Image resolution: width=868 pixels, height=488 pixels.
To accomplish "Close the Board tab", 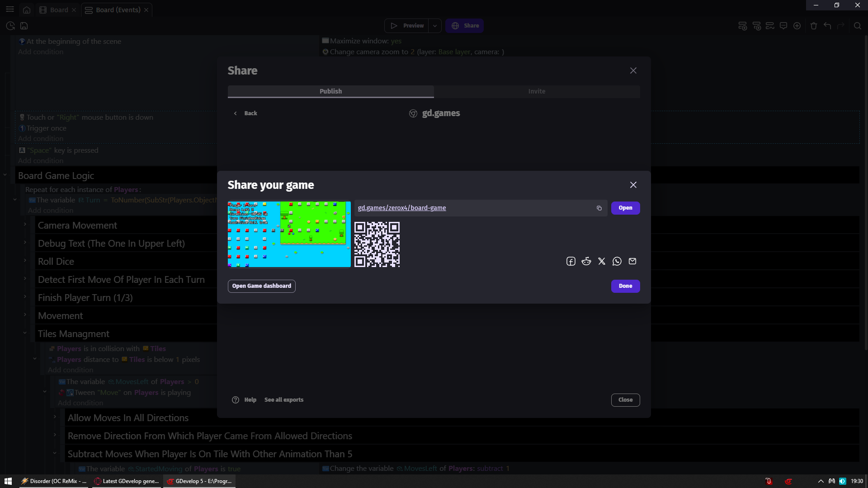I will point(74,10).
